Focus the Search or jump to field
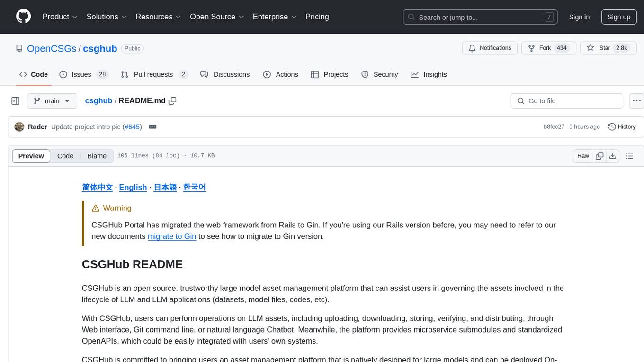 click(x=480, y=17)
